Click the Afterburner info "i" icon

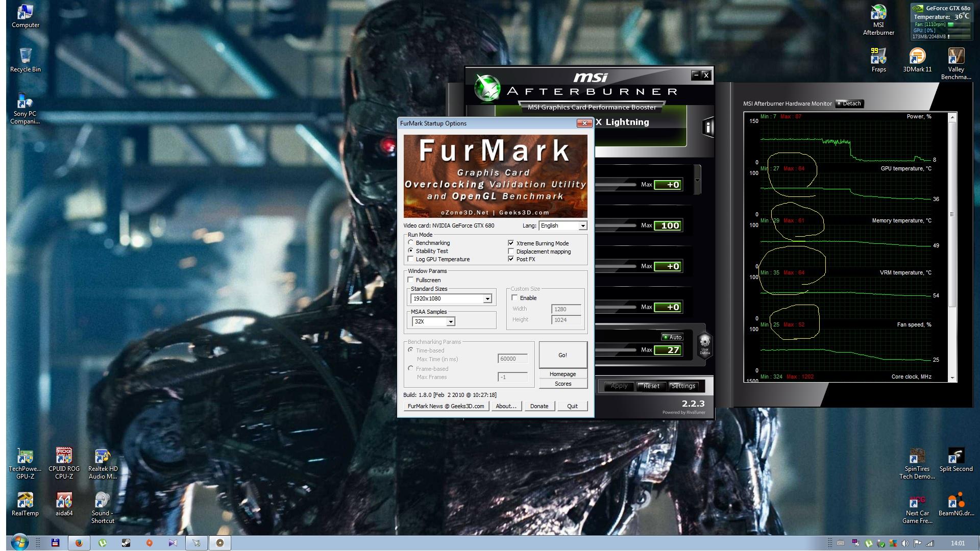click(707, 127)
